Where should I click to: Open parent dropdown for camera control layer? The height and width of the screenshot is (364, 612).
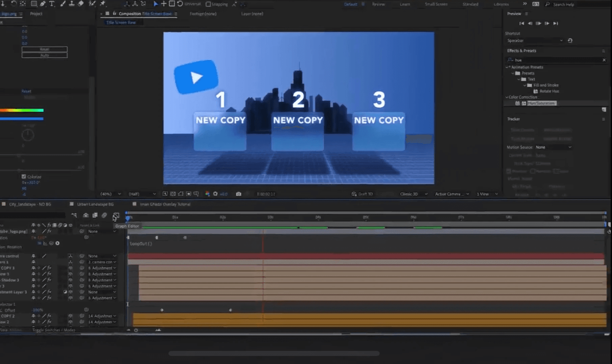click(x=102, y=256)
